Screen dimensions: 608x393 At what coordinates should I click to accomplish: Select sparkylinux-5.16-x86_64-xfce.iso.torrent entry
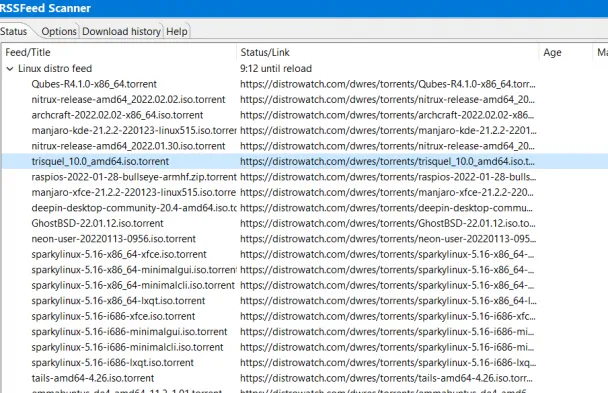[119, 255]
